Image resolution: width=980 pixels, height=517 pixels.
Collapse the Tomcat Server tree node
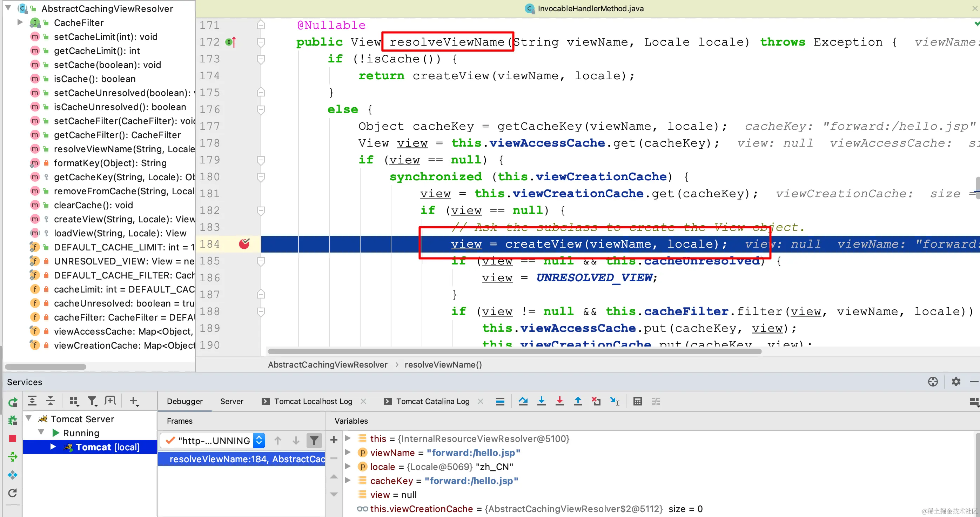tap(28, 418)
